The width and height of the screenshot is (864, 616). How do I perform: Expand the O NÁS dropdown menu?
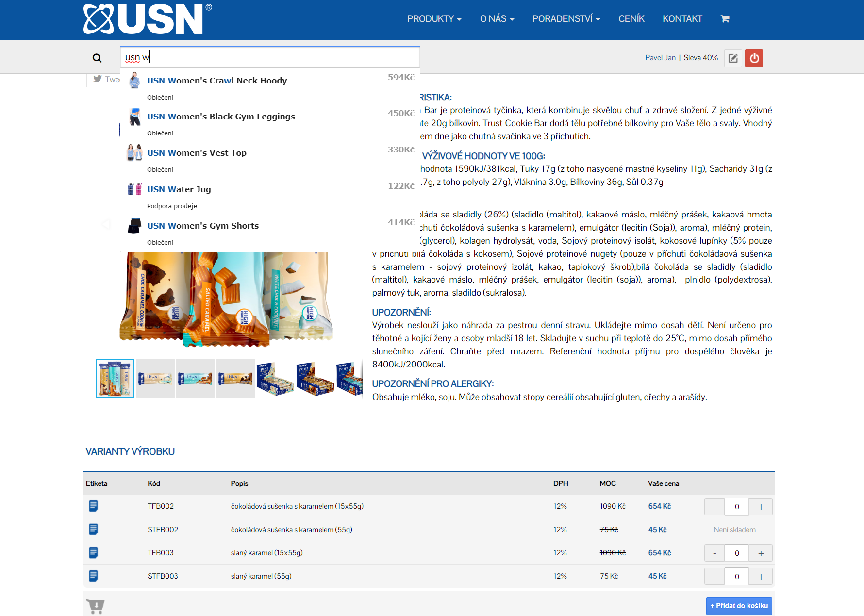[497, 19]
